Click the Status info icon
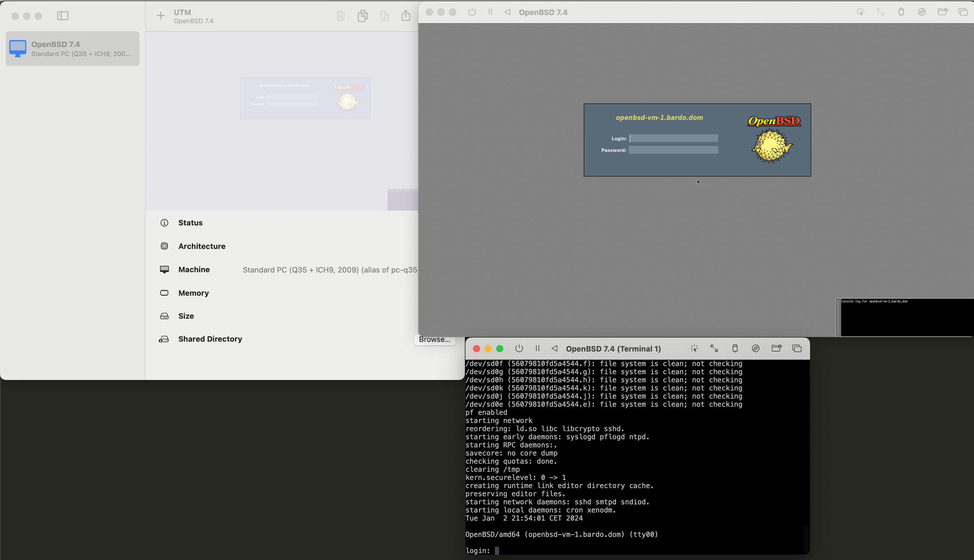 pyautogui.click(x=165, y=223)
